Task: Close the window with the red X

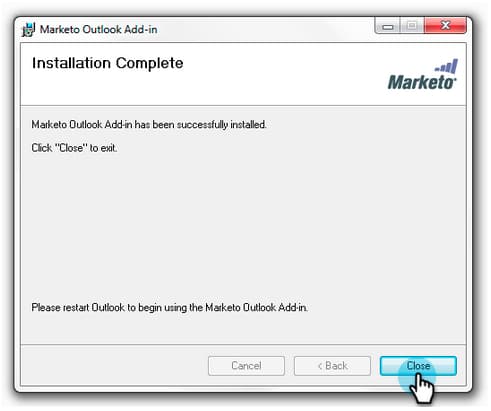Action: 445,26
